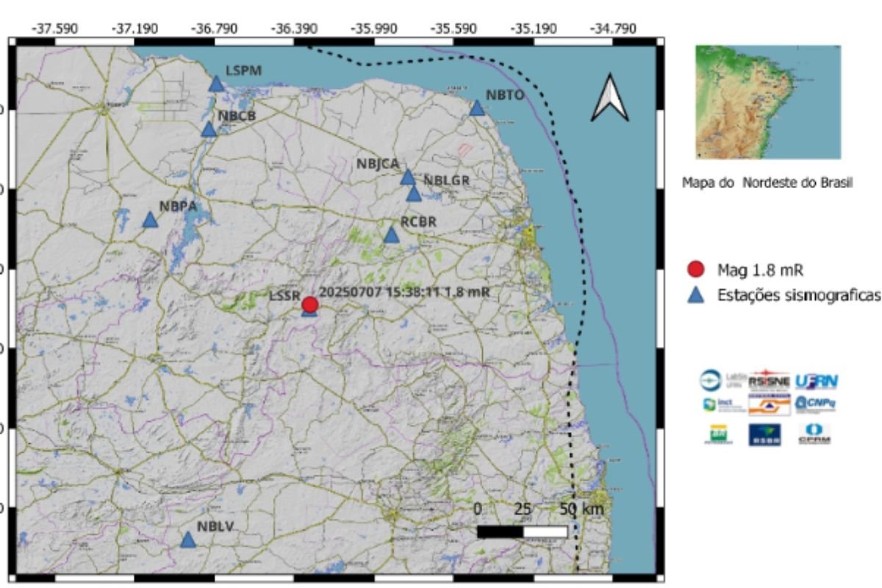
Task: Select the NBLV station triangle
Action: pyautogui.click(x=188, y=539)
